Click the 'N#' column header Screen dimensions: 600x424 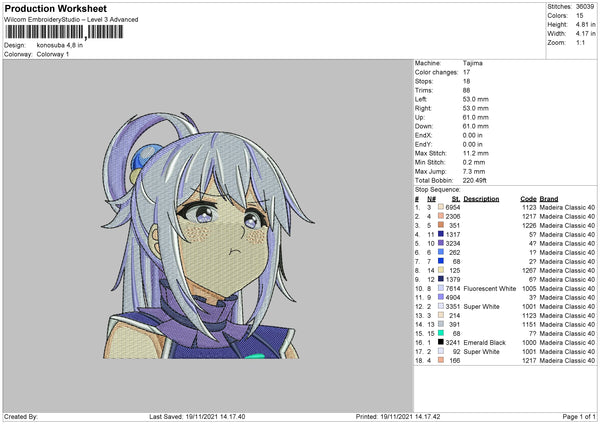click(431, 199)
